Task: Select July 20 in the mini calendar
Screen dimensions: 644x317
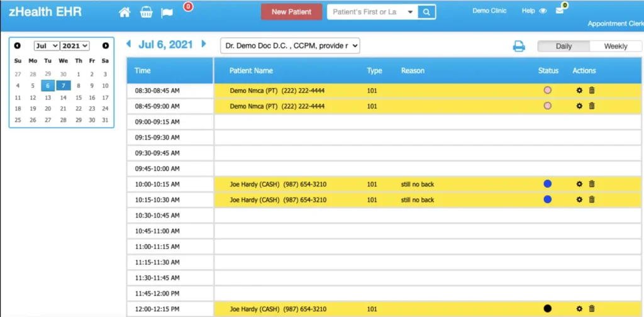Action: click(x=48, y=109)
